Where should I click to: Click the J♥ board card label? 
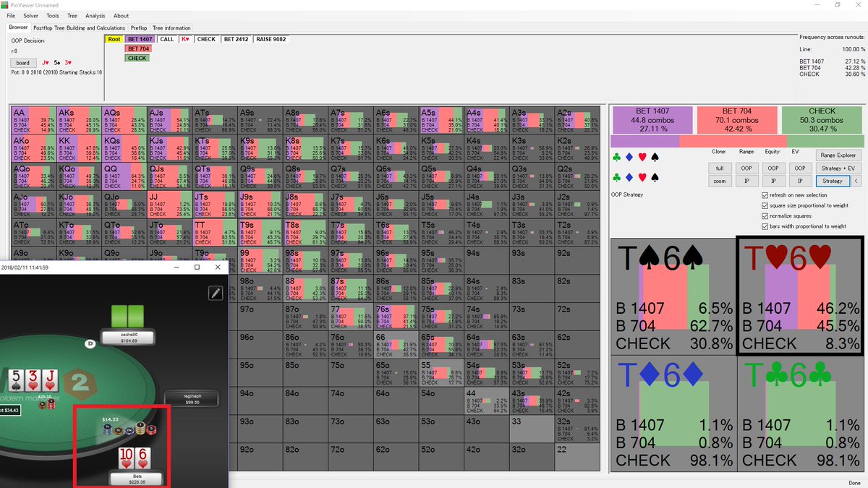click(x=45, y=62)
